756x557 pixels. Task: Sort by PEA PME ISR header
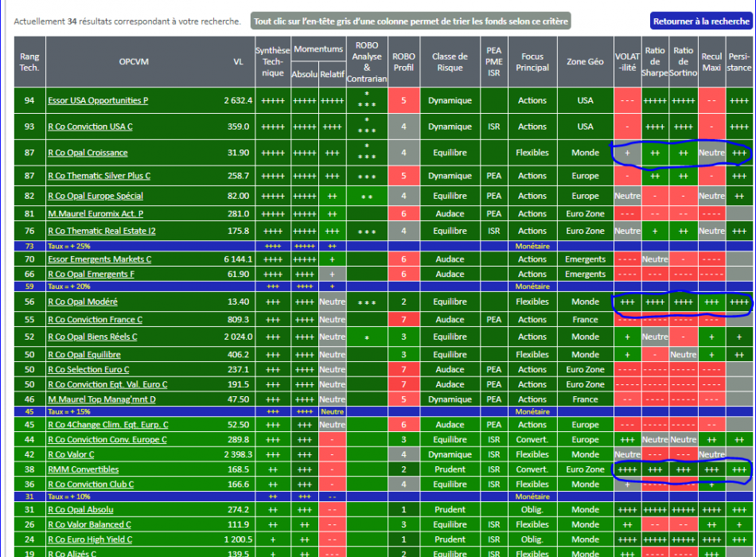coord(493,62)
